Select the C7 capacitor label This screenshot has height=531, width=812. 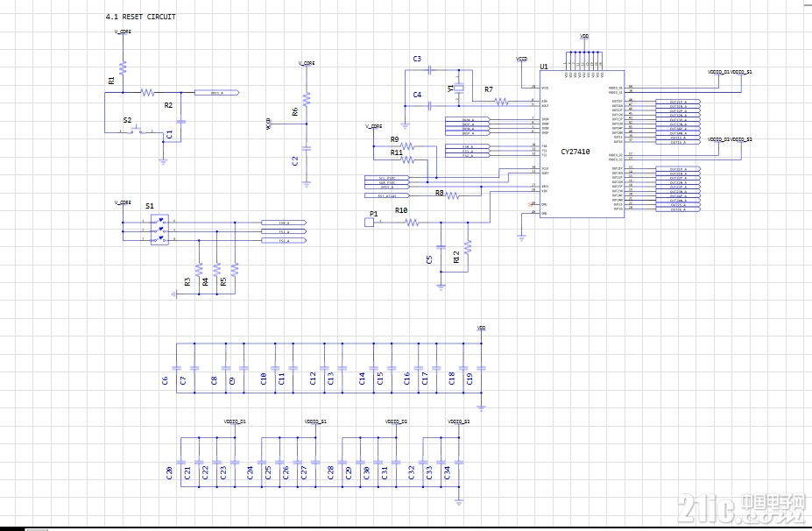(183, 380)
